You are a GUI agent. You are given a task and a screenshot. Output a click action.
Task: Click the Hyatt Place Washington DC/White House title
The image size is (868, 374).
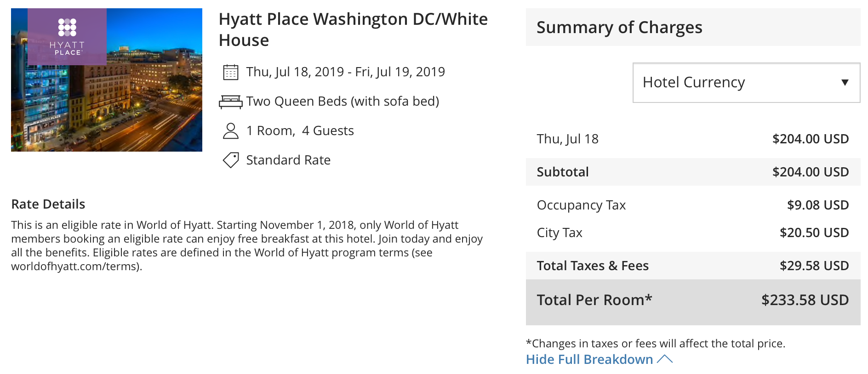point(353,29)
